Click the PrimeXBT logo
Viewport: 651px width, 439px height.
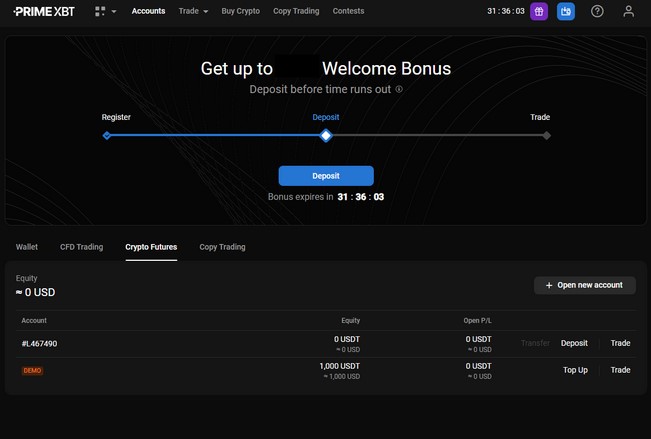[44, 11]
